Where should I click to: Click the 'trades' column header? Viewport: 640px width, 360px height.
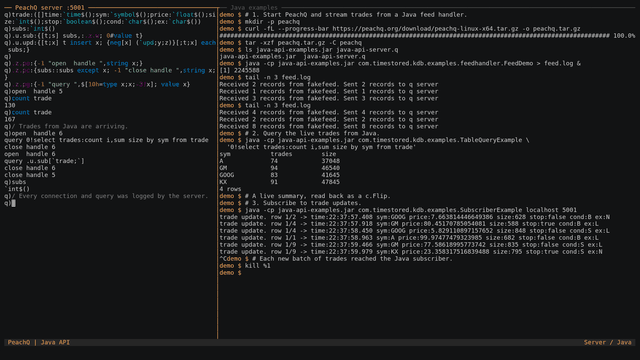(x=281, y=154)
